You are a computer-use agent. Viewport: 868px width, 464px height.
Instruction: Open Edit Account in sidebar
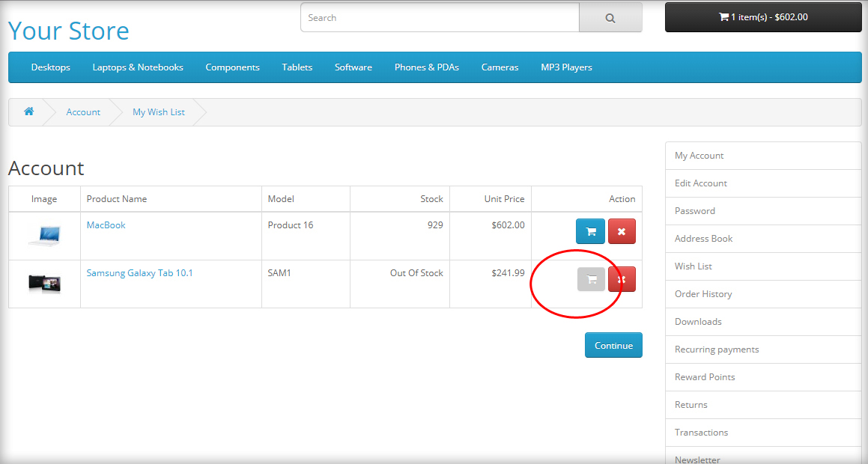[763, 183]
